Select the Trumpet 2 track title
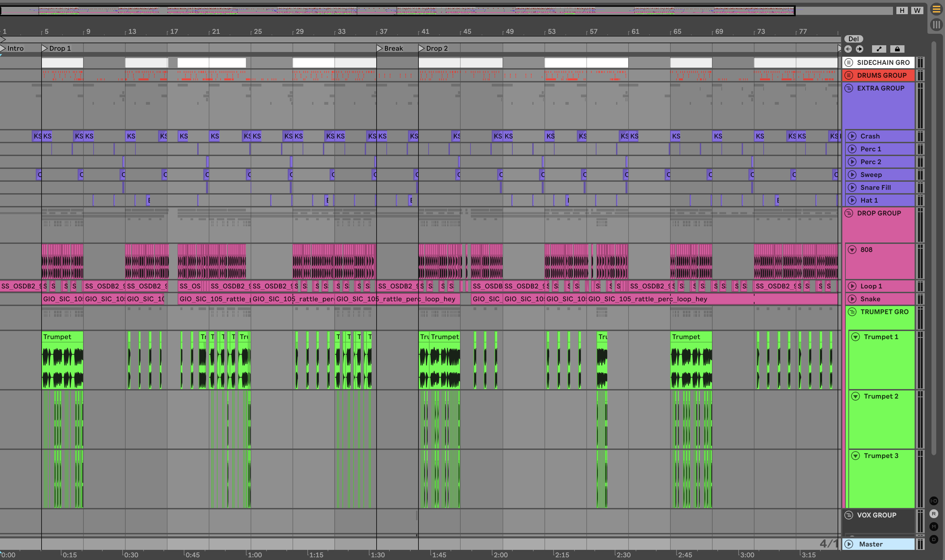The height and width of the screenshot is (560, 945). point(881,396)
